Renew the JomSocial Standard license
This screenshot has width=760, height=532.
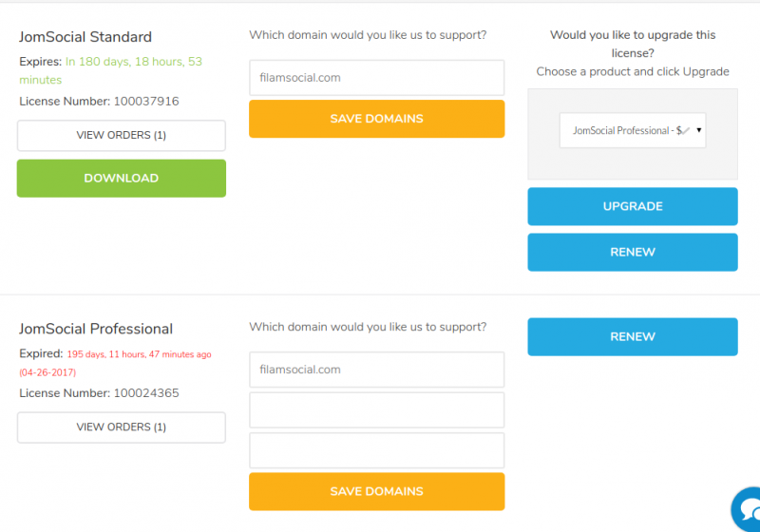[633, 253]
